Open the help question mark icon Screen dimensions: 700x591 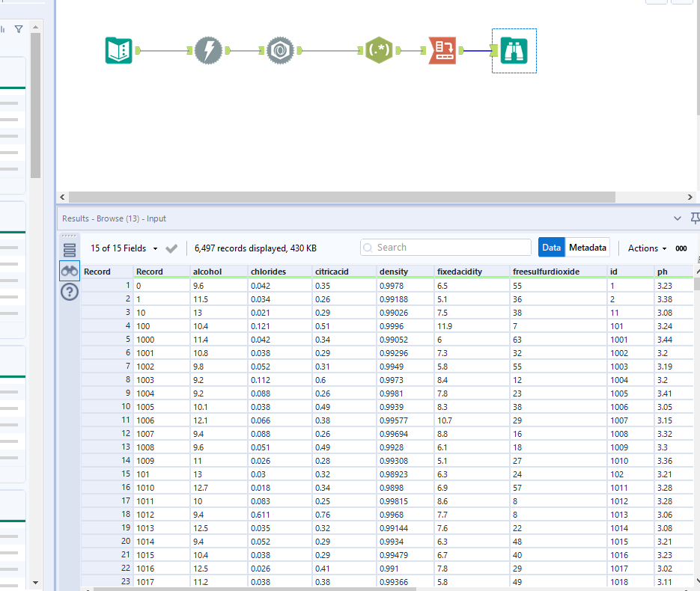tap(70, 292)
